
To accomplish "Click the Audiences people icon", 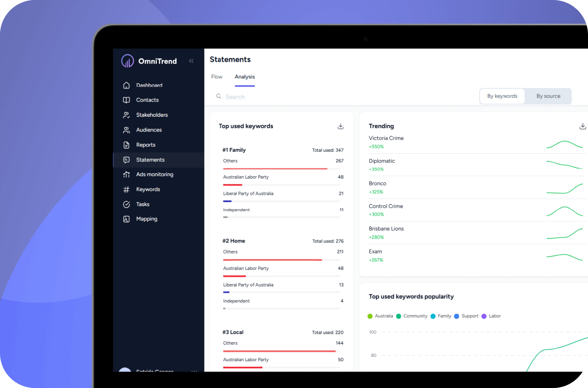I will pyautogui.click(x=126, y=130).
